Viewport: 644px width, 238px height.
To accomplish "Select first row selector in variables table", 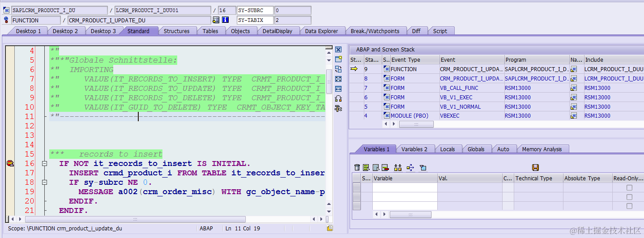I will [356, 188].
